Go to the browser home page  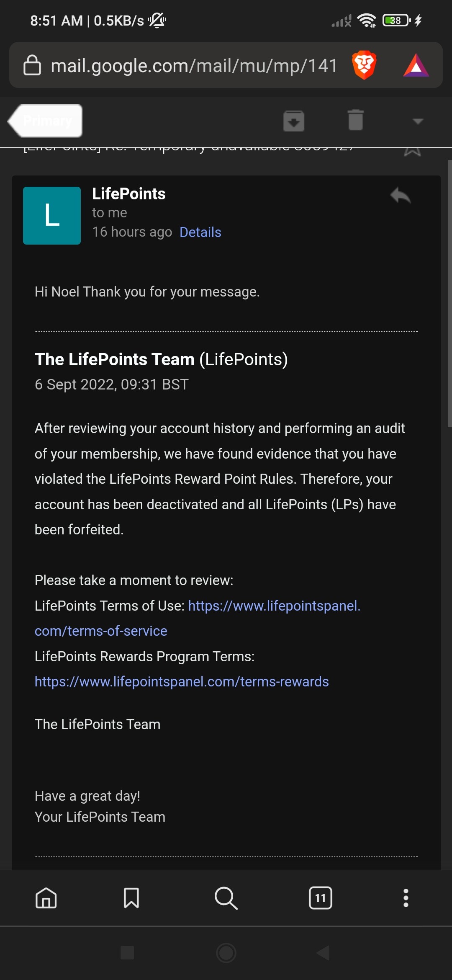click(x=46, y=898)
